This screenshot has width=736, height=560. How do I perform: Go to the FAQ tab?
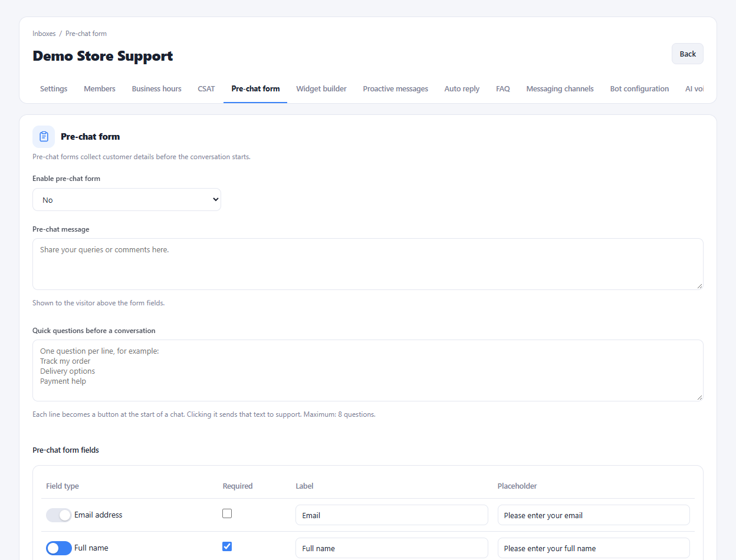click(x=503, y=89)
